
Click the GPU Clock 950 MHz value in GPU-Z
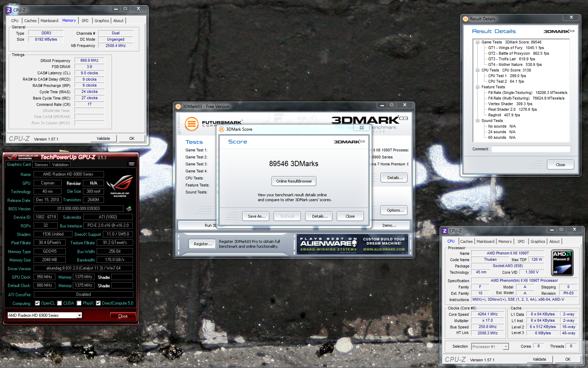point(44,277)
